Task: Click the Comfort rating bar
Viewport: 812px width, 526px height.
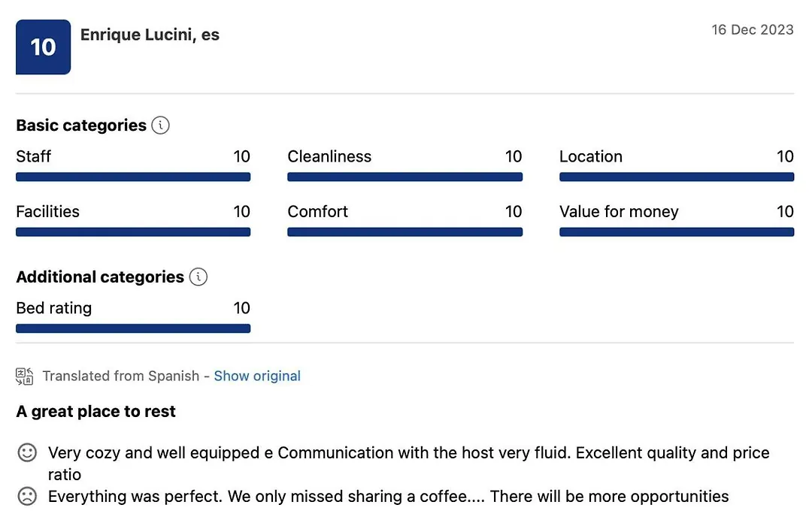Action: (x=405, y=232)
